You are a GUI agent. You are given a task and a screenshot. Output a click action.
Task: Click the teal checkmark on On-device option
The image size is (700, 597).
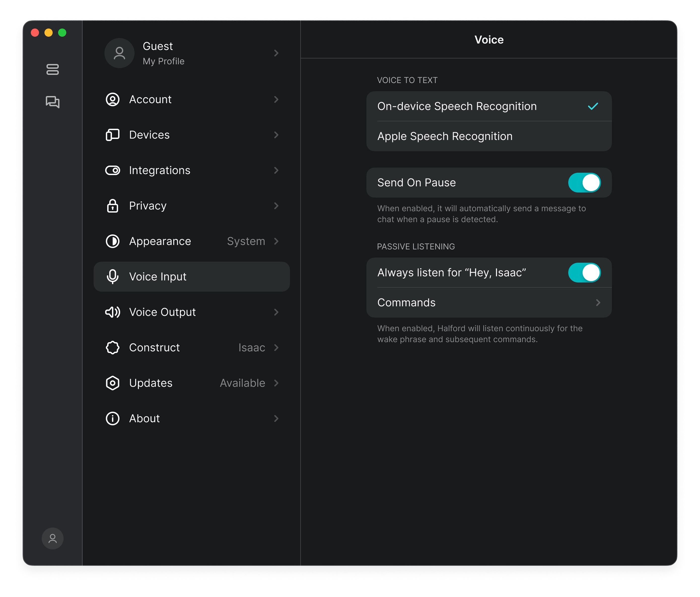(x=593, y=106)
